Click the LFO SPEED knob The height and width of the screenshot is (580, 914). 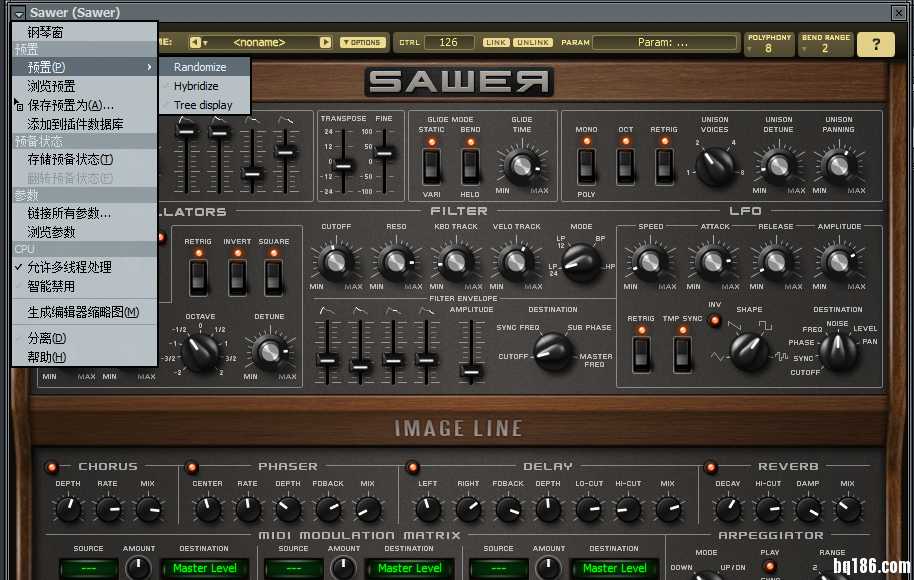(650, 262)
